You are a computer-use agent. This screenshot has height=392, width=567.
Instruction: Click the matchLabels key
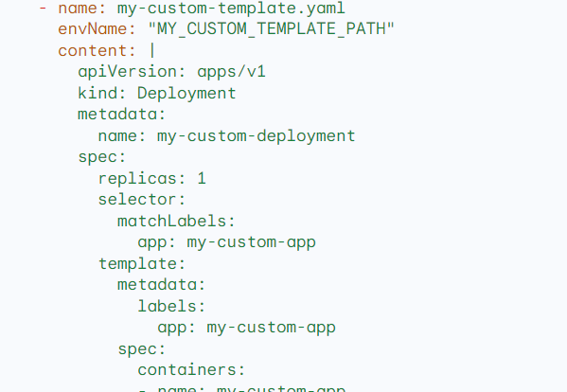(176, 221)
